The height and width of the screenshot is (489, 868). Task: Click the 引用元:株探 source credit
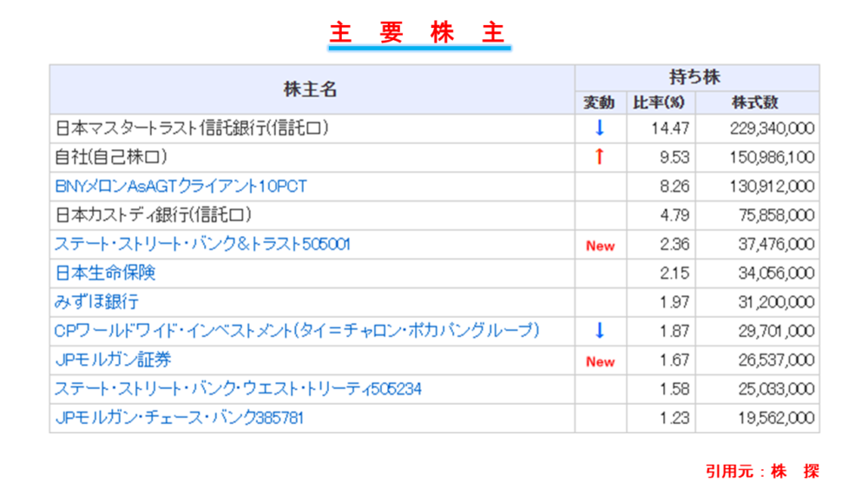pos(762,472)
